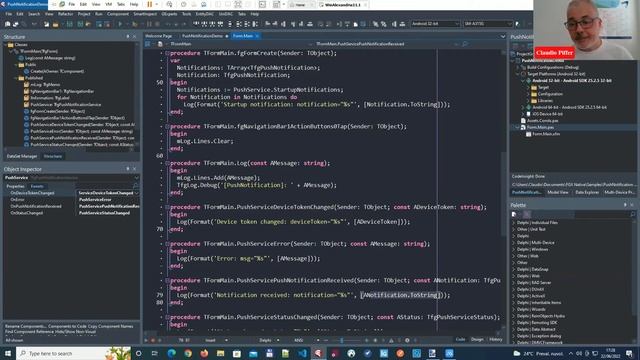
Task: Switch to History view tab
Action: coord(496,340)
